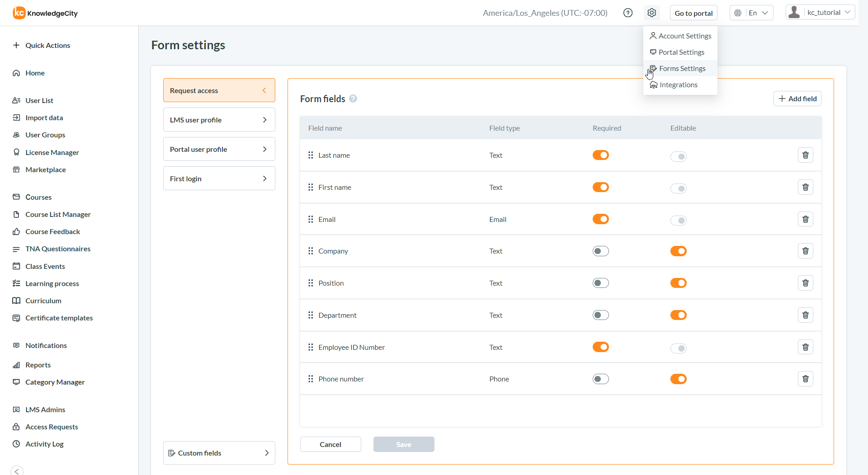Open the En language dropdown
Screen dimensions: 868x475
tap(751, 13)
